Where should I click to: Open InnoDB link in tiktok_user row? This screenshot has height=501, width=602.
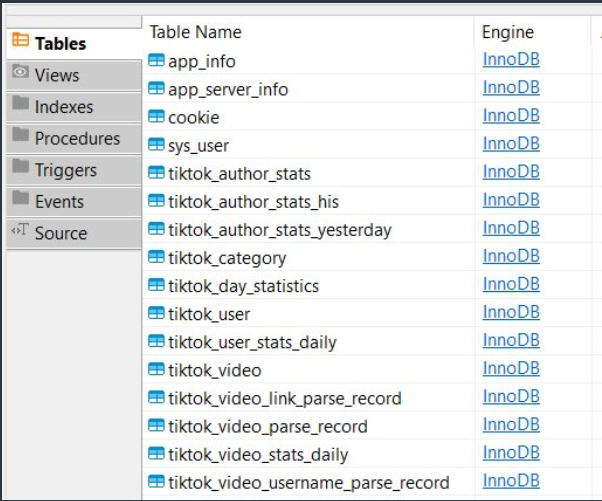[x=511, y=312]
